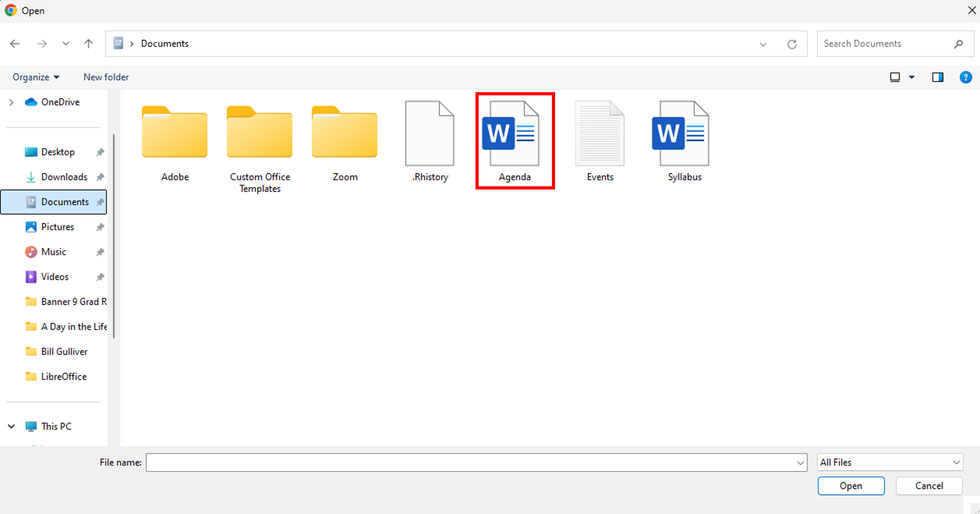Image resolution: width=980 pixels, height=514 pixels.
Task: Select the Events file
Action: [x=600, y=133]
